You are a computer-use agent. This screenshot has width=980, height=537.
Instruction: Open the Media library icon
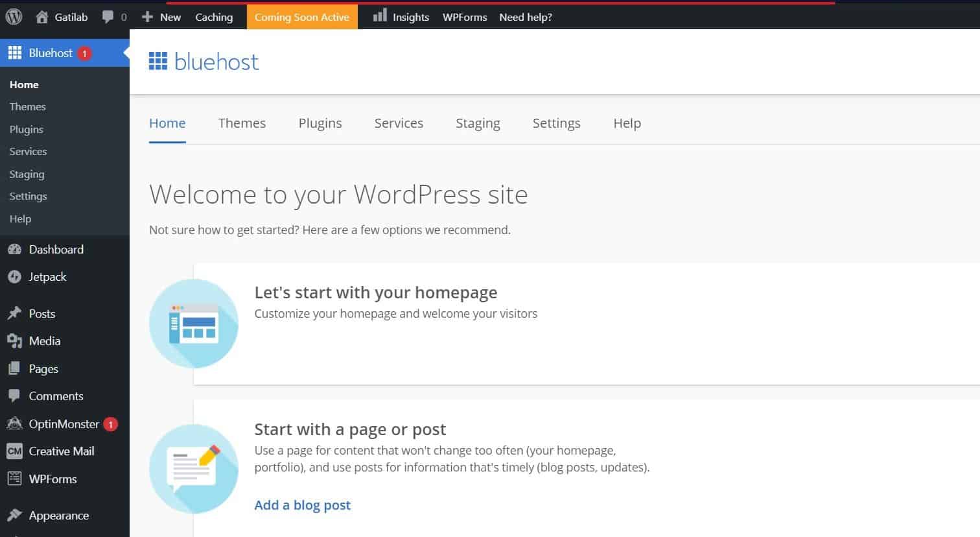click(x=14, y=340)
